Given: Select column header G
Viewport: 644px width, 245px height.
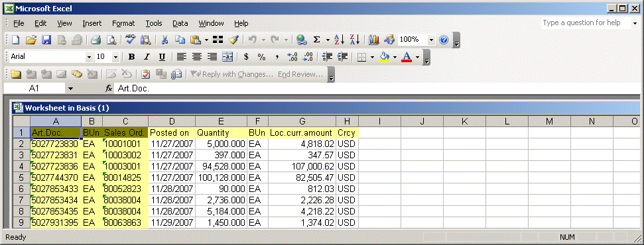Looking at the screenshot, I should coord(302,121).
